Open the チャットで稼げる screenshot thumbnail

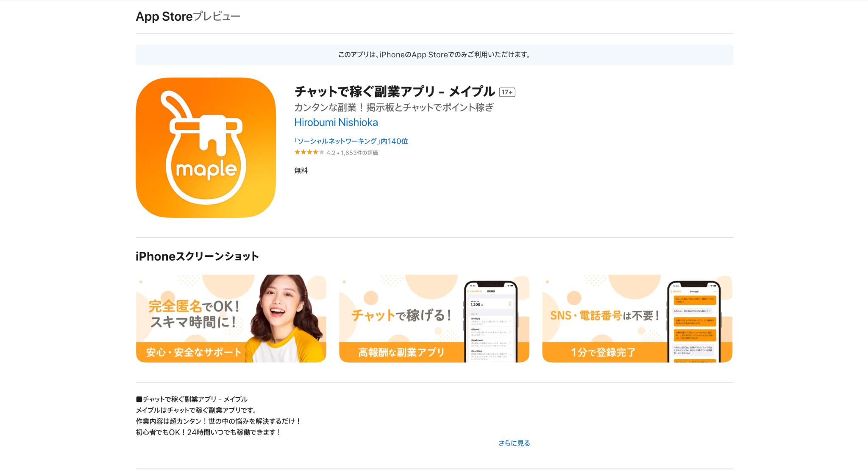[401, 315]
